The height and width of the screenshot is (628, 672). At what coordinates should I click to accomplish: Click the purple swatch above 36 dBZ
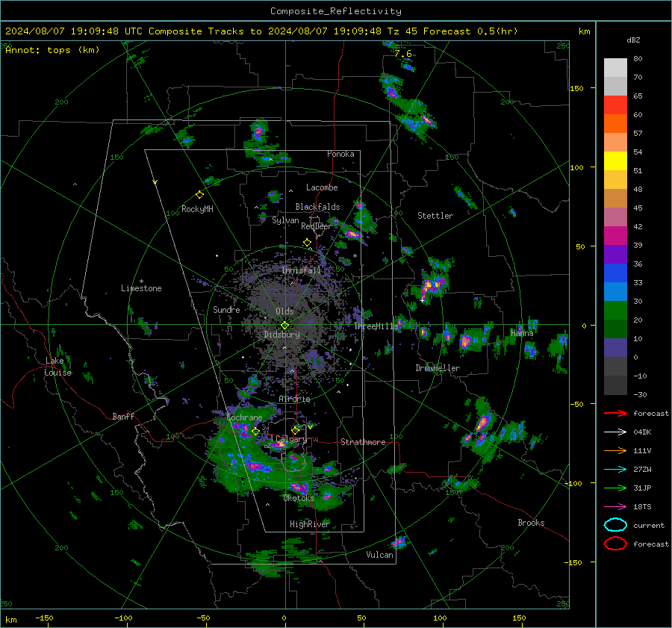coord(615,254)
